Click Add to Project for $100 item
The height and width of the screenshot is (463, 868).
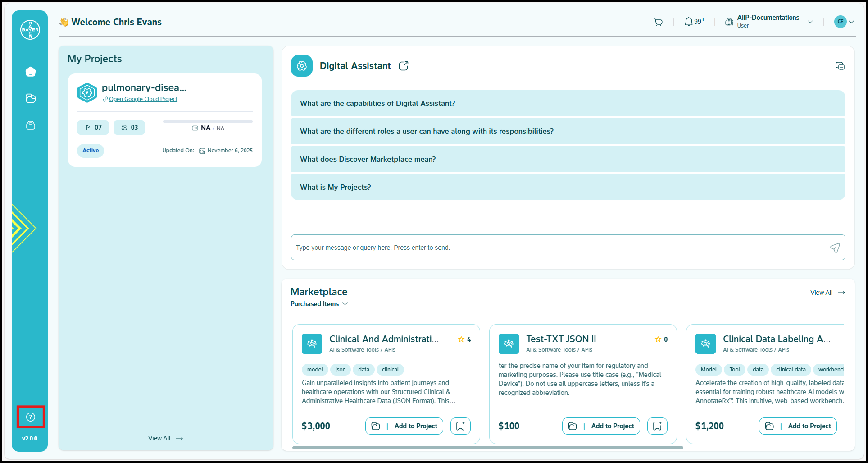(x=601, y=426)
